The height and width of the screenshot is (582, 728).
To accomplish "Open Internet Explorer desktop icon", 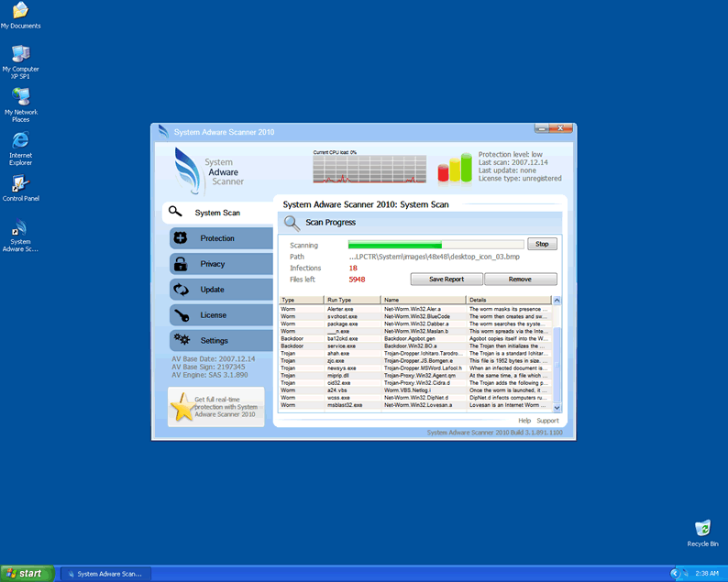I will pos(20,140).
